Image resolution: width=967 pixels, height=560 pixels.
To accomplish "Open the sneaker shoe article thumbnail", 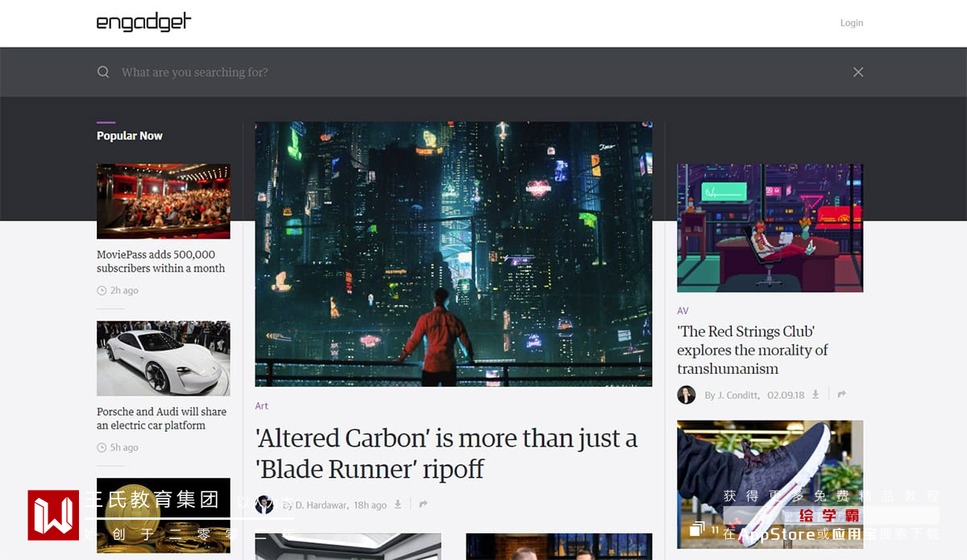I will (770, 484).
